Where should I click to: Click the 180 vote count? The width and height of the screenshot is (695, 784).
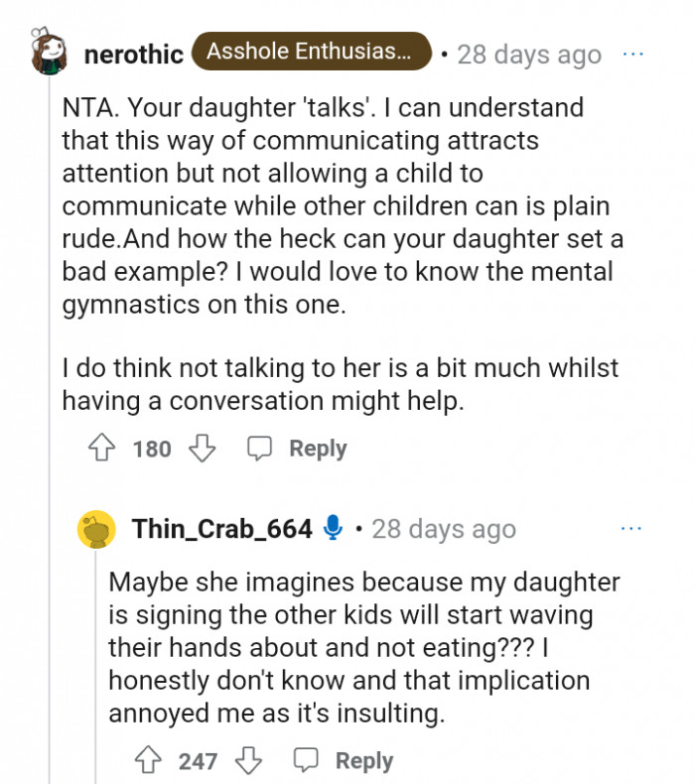[152, 449]
